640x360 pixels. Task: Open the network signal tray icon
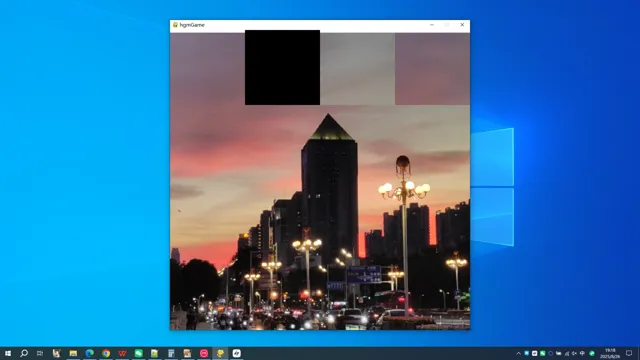click(567, 353)
